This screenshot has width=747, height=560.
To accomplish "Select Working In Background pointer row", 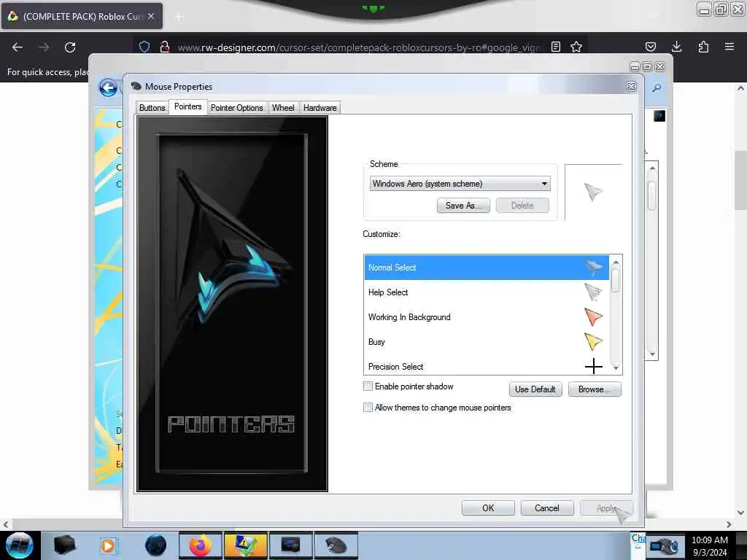I will [487, 317].
